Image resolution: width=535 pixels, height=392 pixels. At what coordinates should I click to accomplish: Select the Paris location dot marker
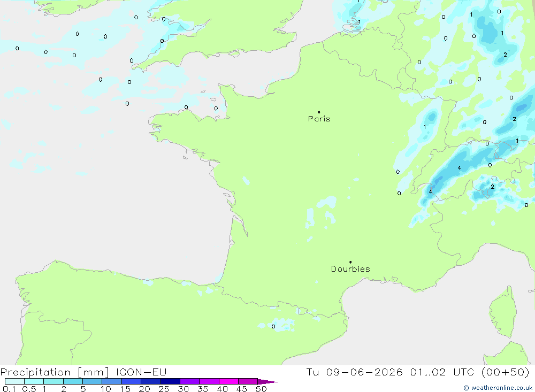319,112
